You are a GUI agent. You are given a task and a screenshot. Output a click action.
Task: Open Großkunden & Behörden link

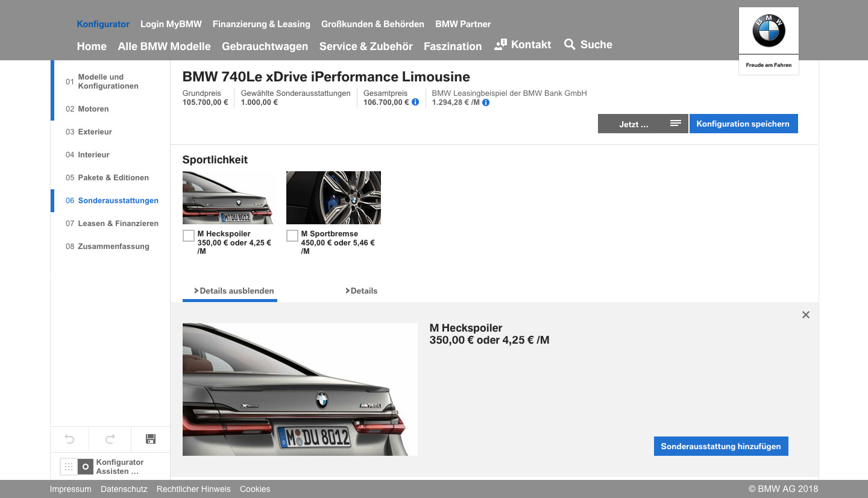(x=373, y=24)
